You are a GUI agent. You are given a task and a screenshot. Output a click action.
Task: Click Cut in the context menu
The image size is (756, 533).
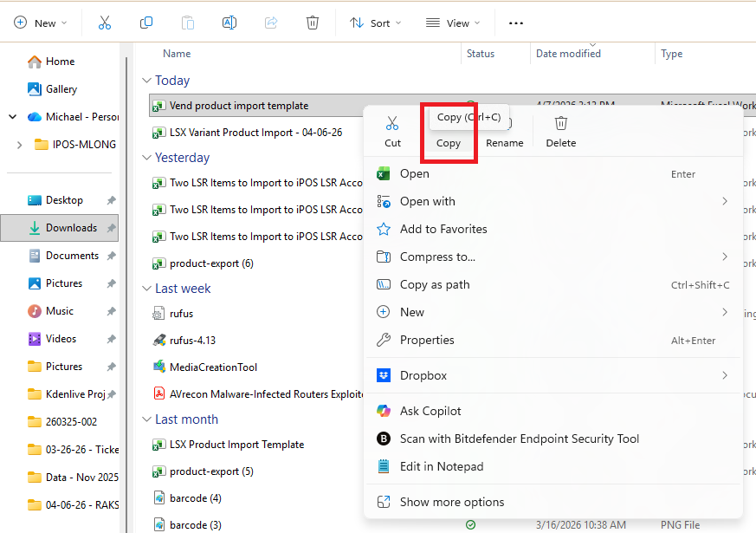[392, 131]
